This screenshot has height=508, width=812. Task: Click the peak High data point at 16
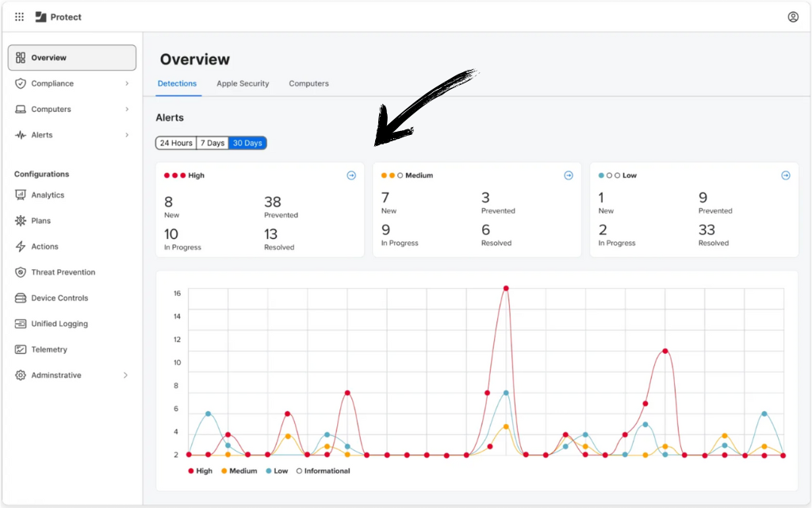pos(506,289)
